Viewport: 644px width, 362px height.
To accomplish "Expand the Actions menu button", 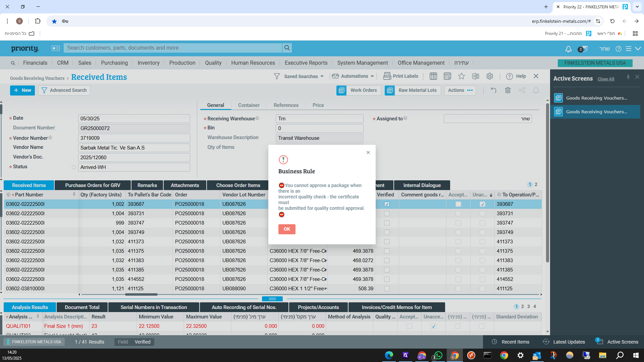I will [460, 90].
